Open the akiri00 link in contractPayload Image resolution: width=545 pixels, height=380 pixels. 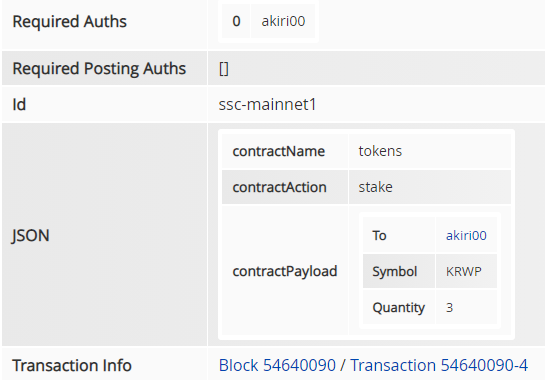[466, 235]
